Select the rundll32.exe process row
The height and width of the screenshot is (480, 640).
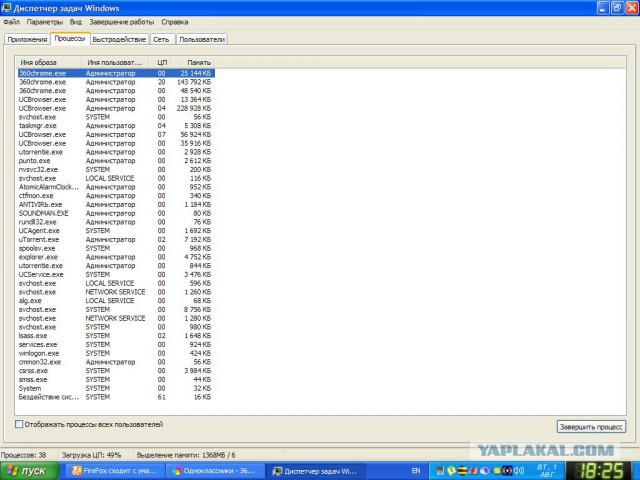[x=116, y=222]
